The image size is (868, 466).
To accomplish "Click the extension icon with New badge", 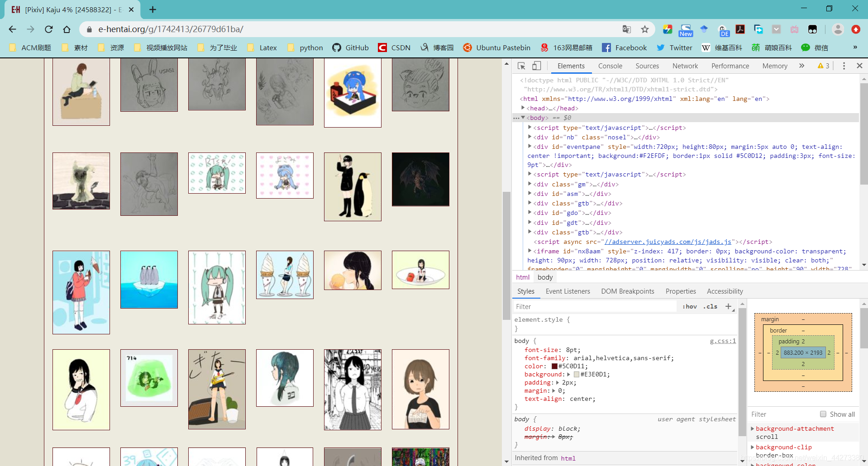I will pos(686,30).
